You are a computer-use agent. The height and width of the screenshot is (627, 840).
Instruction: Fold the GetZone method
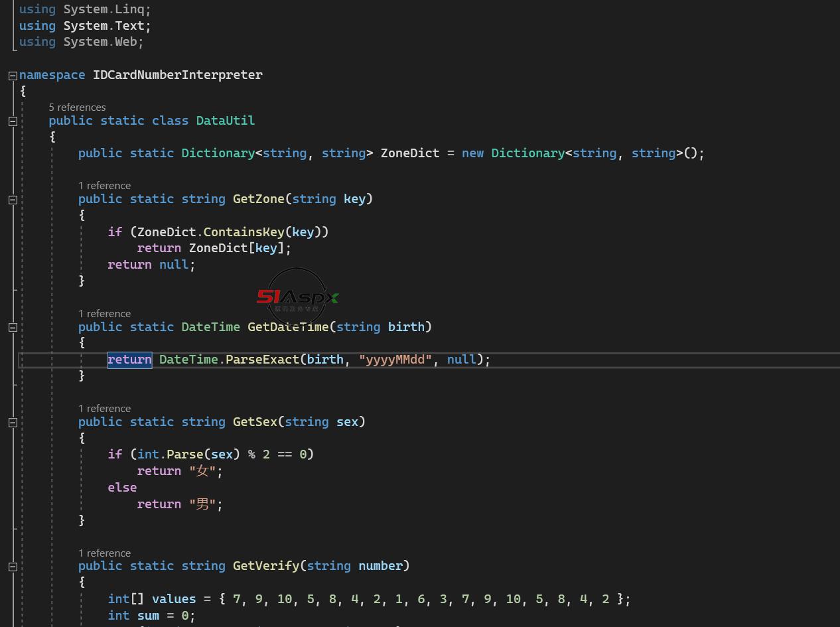13,200
